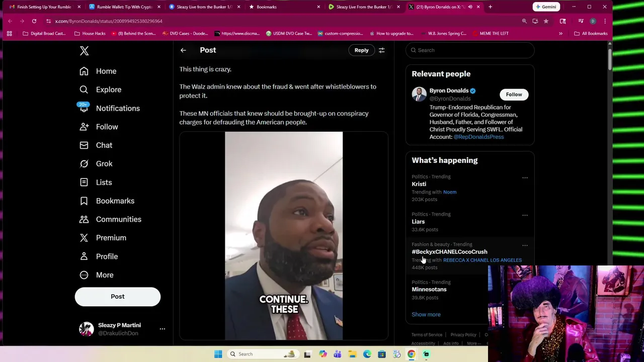Open the Communities page
This screenshot has height=362, width=644.
coord(110,219)
